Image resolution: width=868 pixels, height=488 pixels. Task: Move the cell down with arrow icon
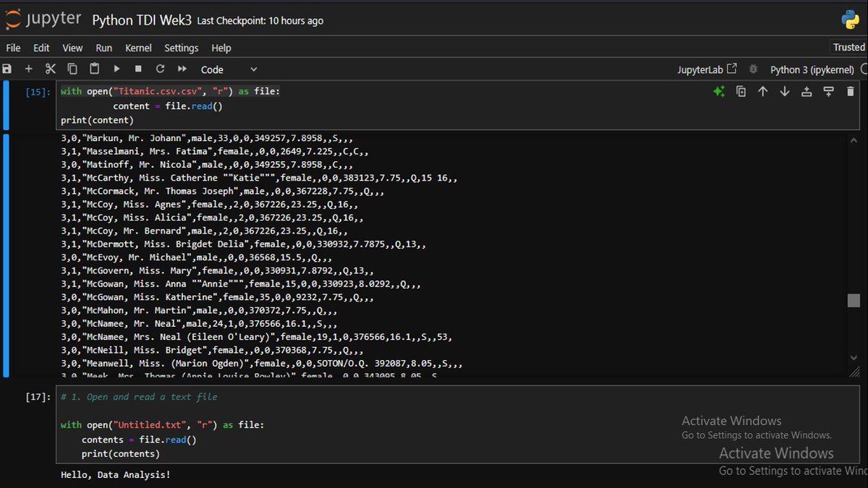(x=785, y=92)
